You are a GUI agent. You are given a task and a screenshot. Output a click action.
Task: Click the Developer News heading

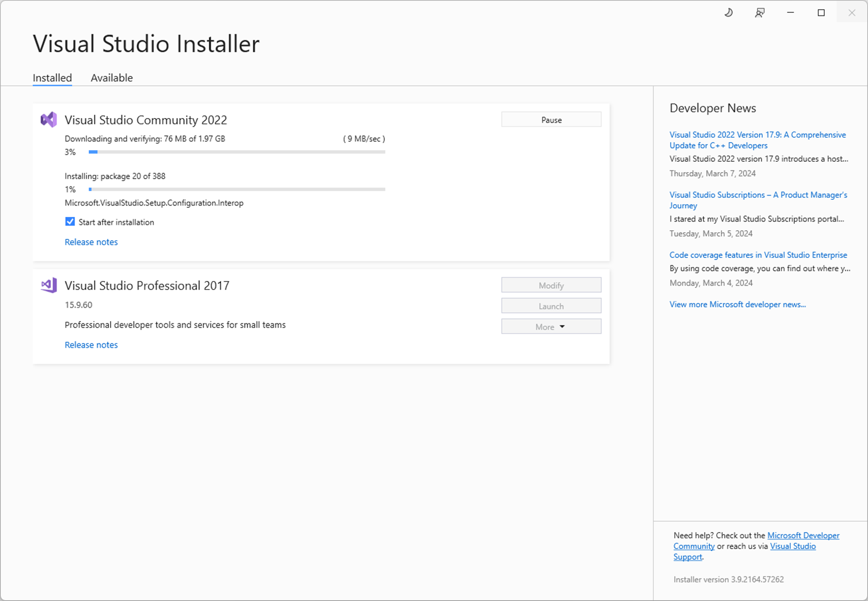[x=713, y=108]
